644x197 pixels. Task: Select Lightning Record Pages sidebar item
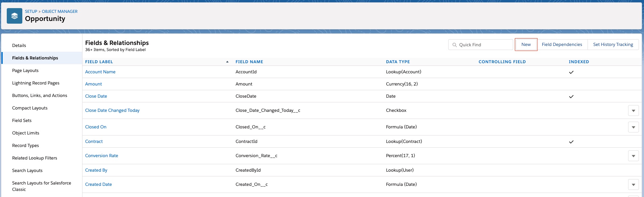(36, 83)
